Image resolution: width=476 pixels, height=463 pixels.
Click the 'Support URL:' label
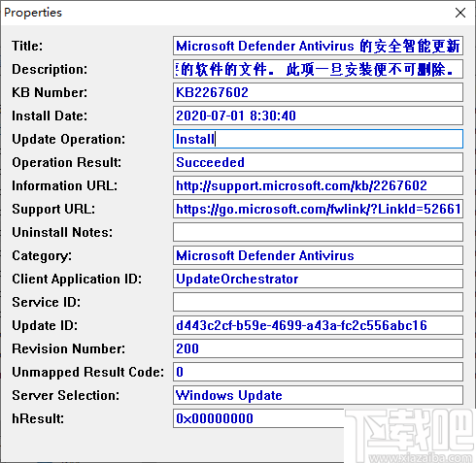coord(53,210)
